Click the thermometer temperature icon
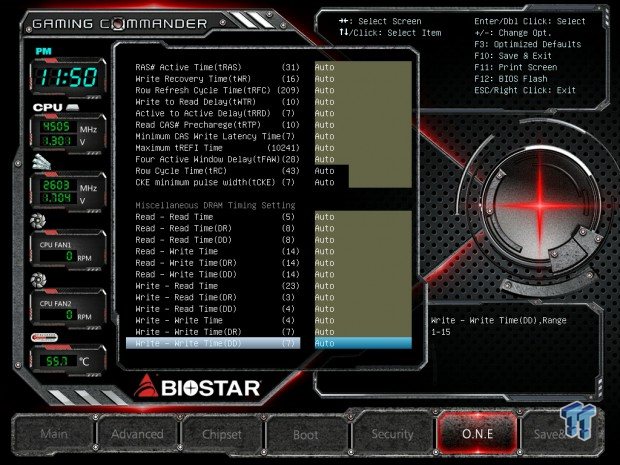The image size is (620, 465). [44, 337]
